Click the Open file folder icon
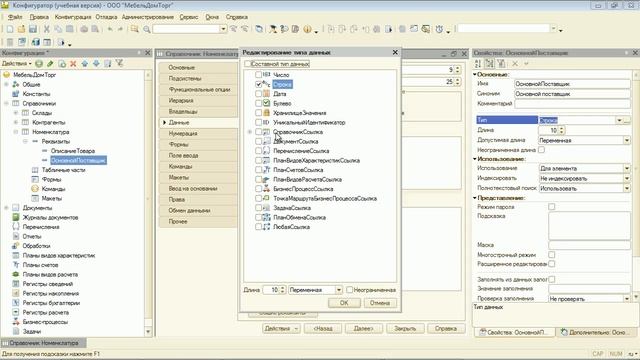 point(21,29)
